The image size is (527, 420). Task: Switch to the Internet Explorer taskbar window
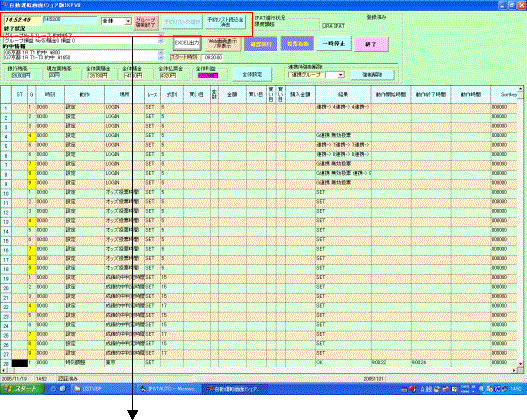click(x=169, y=389)
